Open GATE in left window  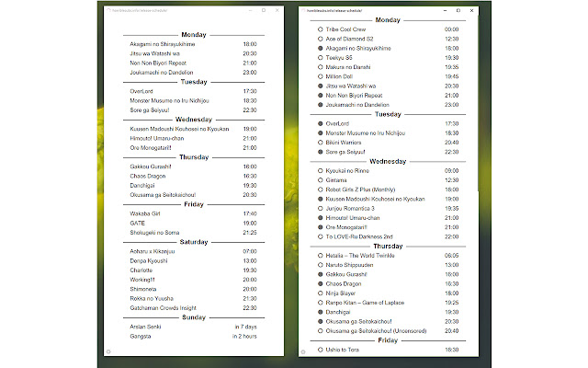(137, 223)
